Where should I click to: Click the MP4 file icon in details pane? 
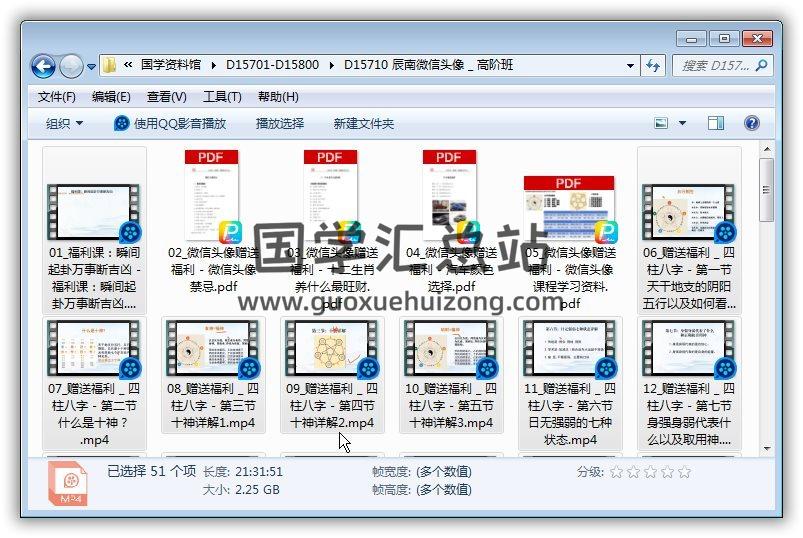(68, 483)
